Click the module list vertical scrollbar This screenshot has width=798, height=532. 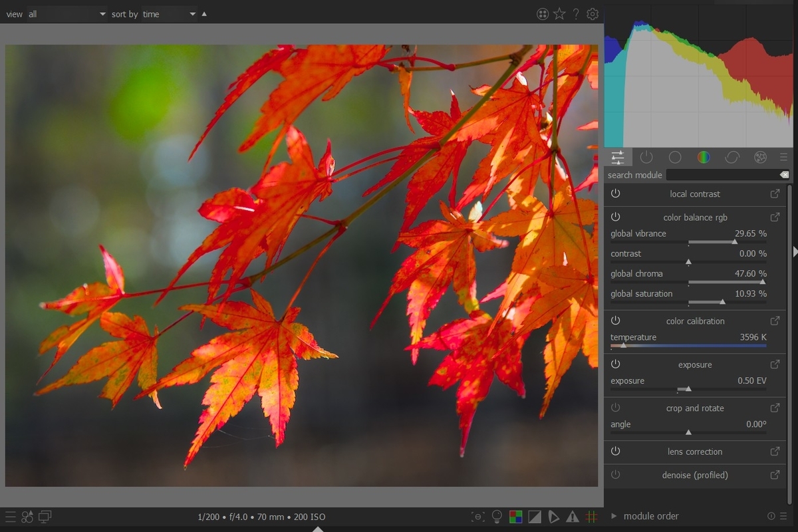[x=789, y=346]
